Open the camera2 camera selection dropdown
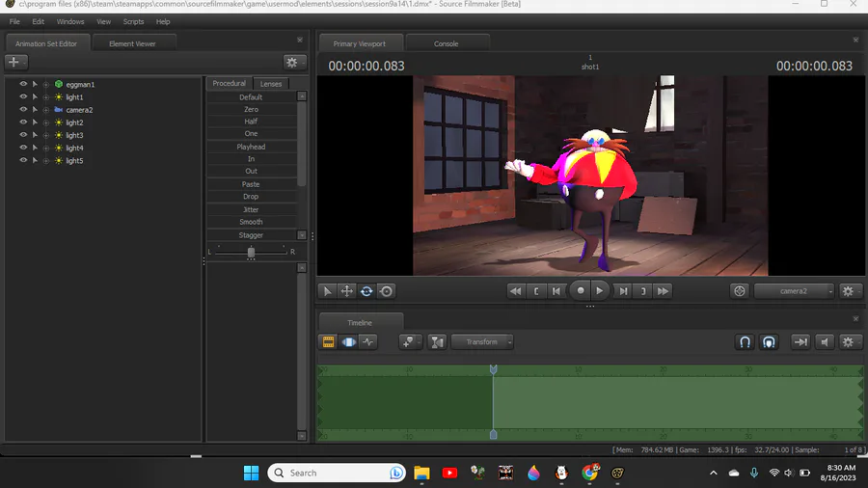Screen dimensions: 868x488 click(x=795, y=290)
